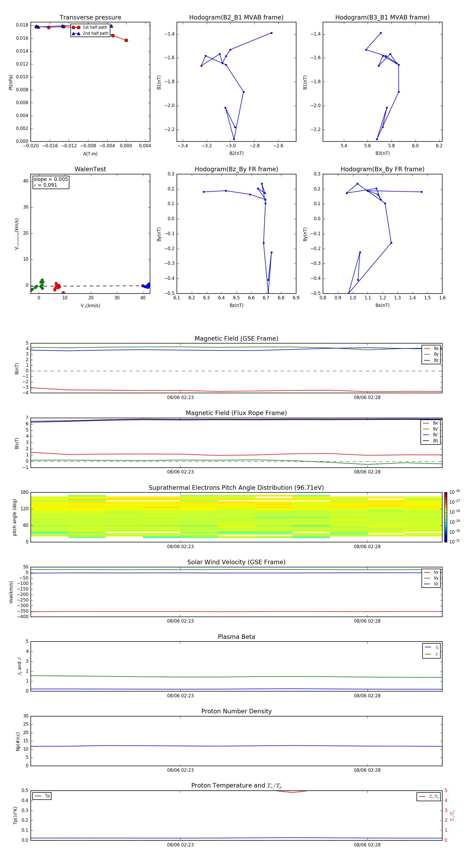473x868 pixels.
Task: Click the 'B3(nT)' x-axis label
Action: [382, 153]
